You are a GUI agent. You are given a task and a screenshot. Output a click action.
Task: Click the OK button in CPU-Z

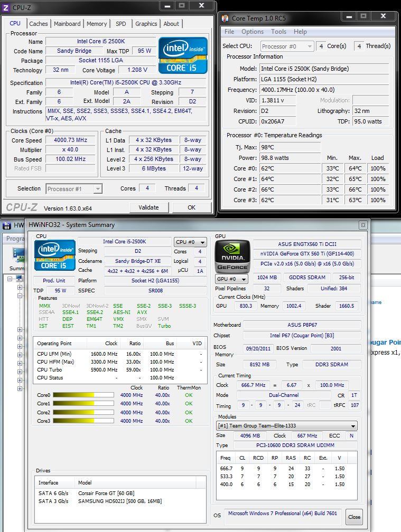[x=191, y=207]
